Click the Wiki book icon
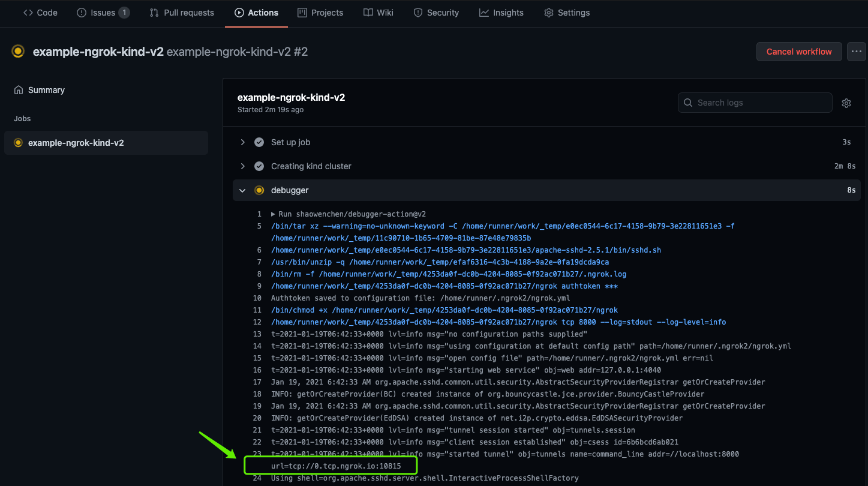 point(368,13)
